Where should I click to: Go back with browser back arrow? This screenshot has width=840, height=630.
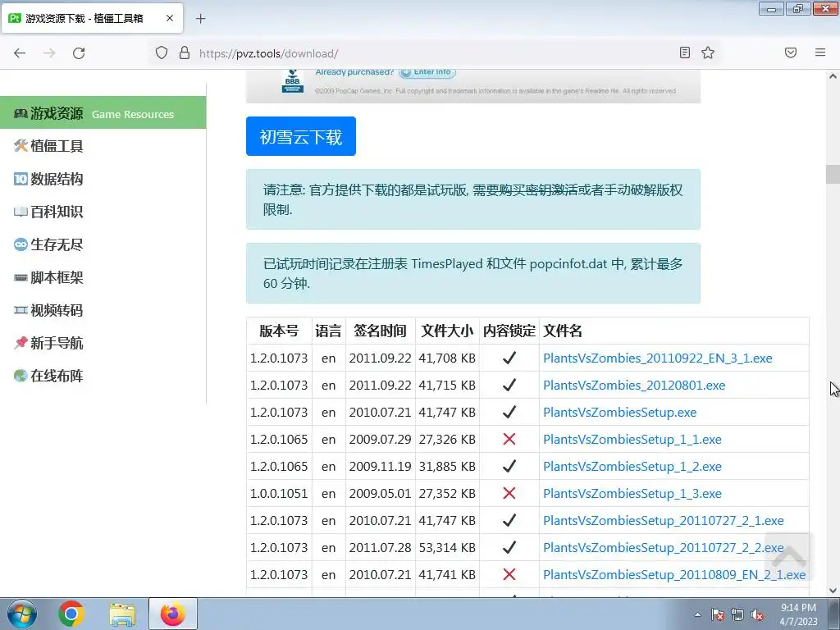pos(20,53)
